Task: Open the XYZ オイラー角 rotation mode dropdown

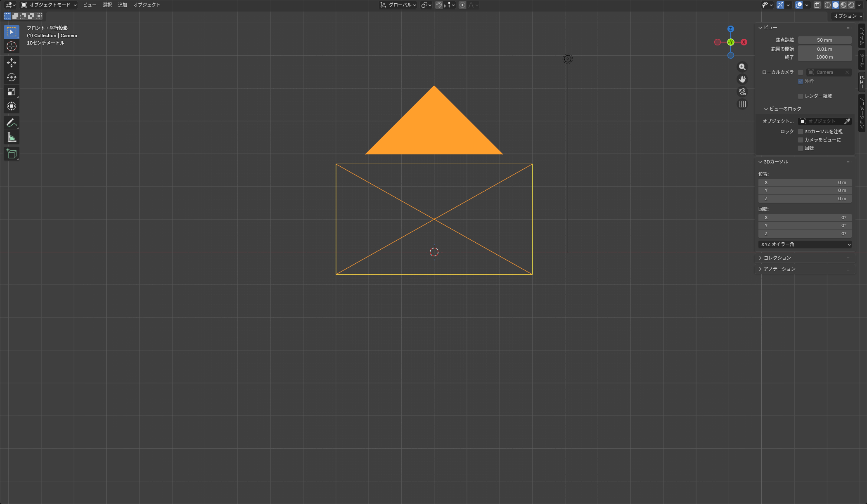Action: coord(805,244)
